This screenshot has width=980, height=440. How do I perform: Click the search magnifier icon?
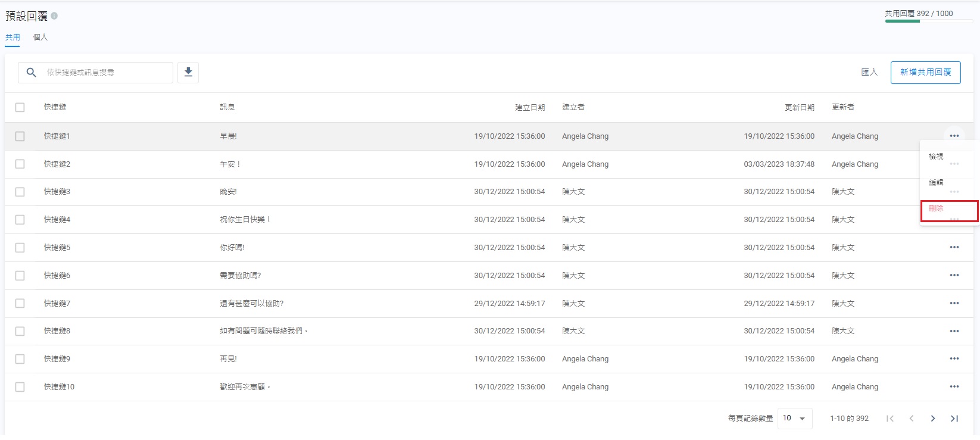point(32,72)
